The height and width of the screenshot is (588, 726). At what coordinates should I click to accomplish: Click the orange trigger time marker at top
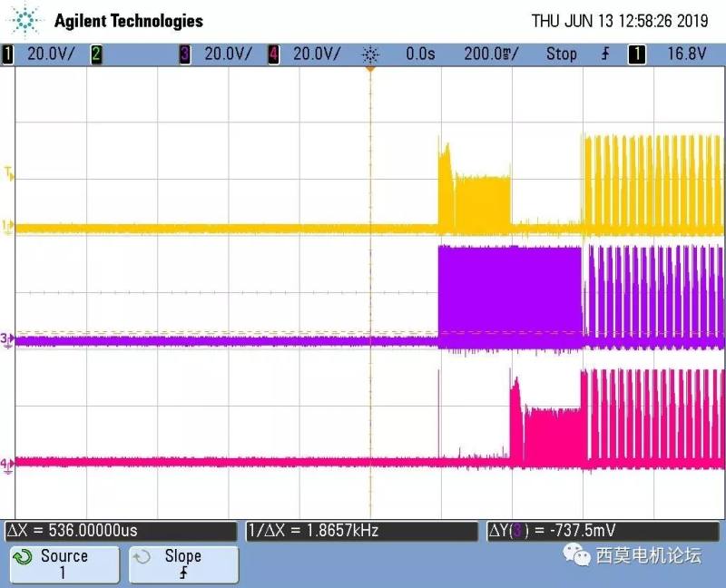[369, 70]
